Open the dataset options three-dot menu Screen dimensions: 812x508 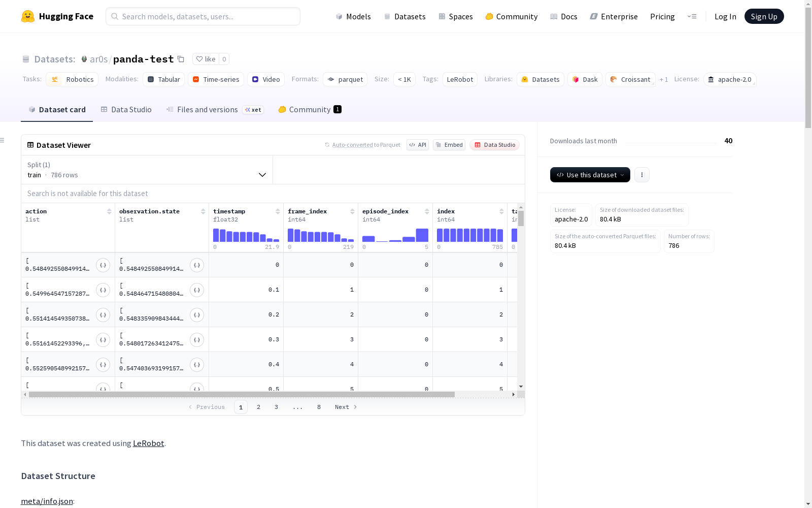coord(642,175)
